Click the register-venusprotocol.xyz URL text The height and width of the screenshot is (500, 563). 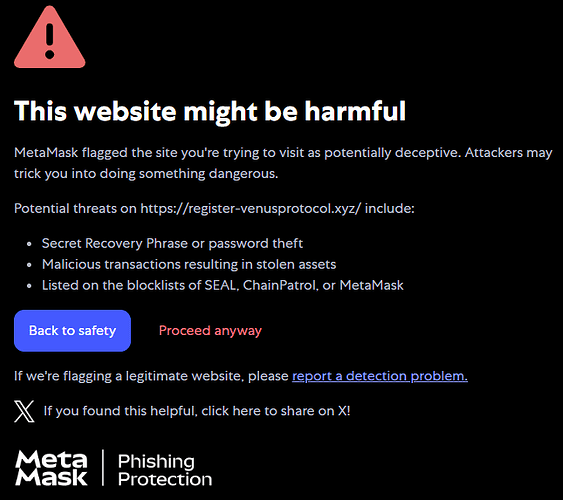tap(251, 209)
